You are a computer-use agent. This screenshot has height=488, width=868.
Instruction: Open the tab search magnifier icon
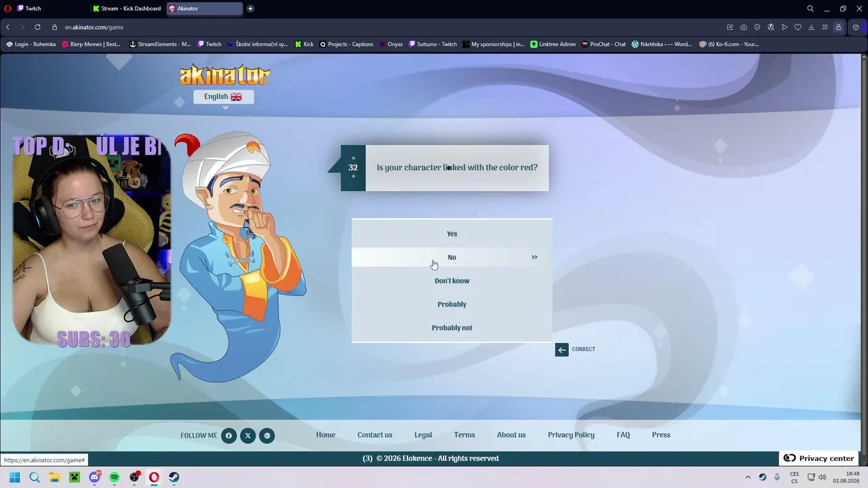coord(810,9)
